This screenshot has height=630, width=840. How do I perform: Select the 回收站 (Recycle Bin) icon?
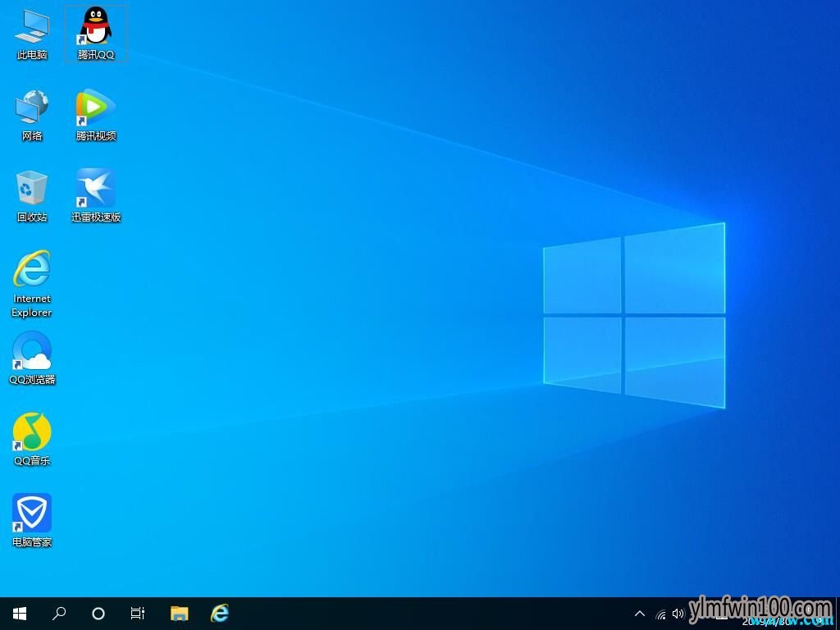pyautogui.click(x=32, y=189)
